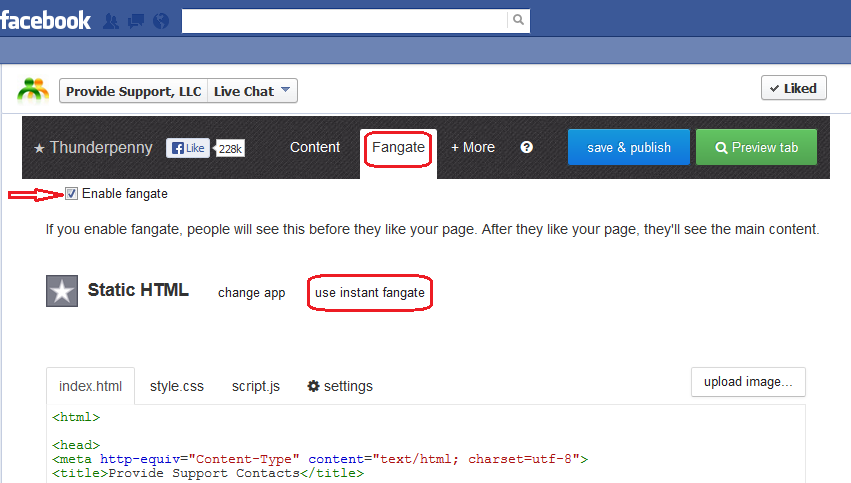Click the save & publish button
Viewport: 851px width, 483px height.
coord(629,147)
